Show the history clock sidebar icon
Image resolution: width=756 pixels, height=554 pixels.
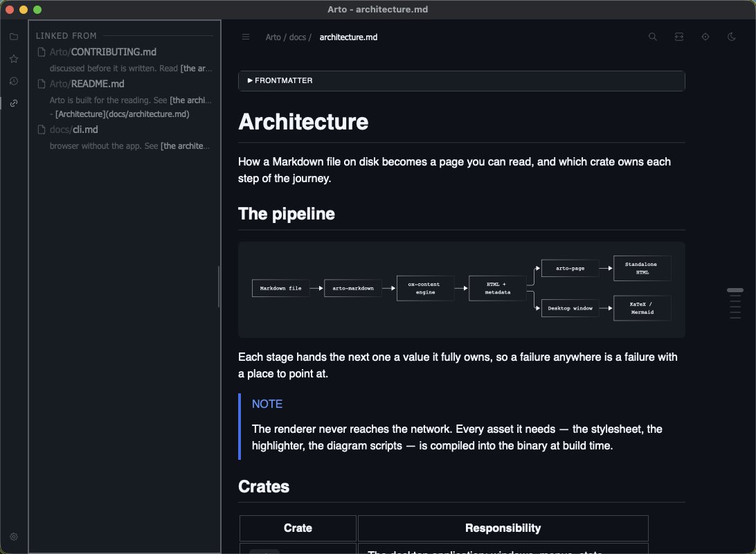[x=14, y=81]
